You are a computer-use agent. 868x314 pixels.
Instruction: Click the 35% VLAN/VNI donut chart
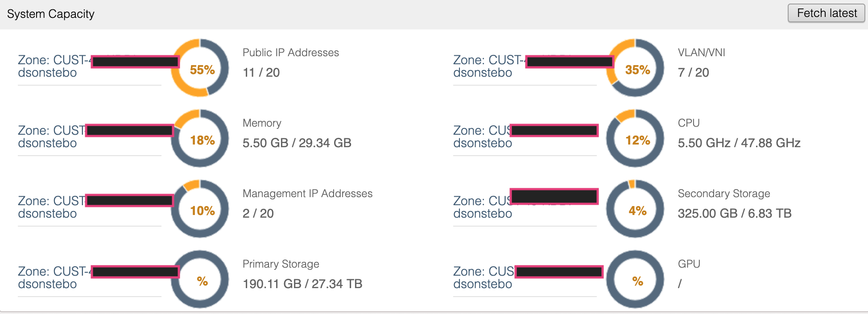636,68
